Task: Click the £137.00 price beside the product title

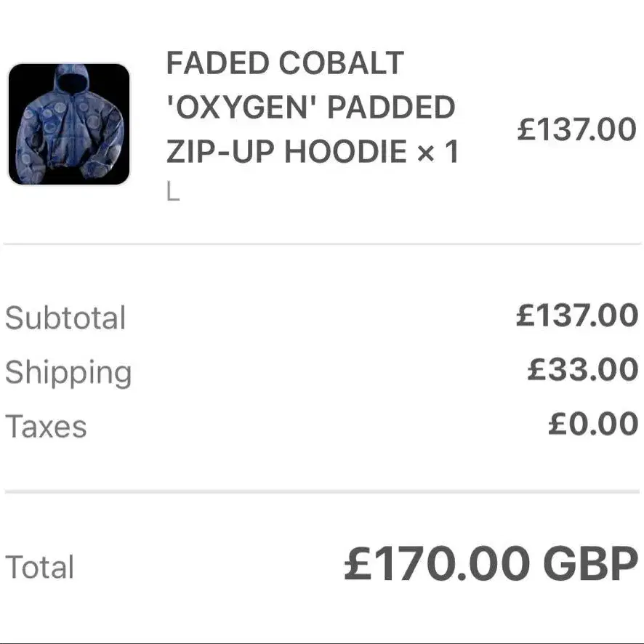Action: (576, 129)
